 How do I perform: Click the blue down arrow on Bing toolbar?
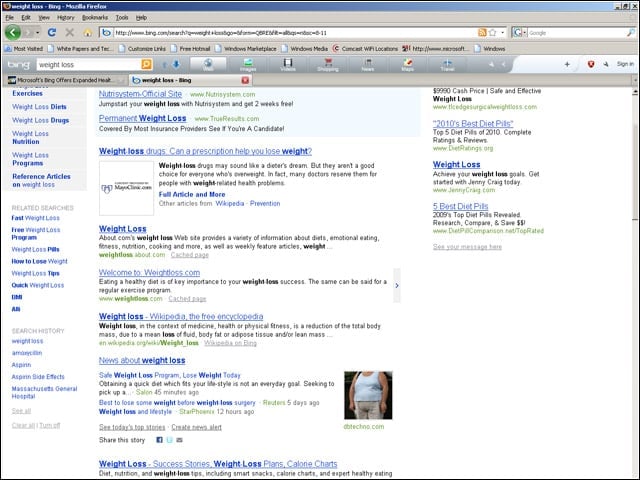pos(176,64)
